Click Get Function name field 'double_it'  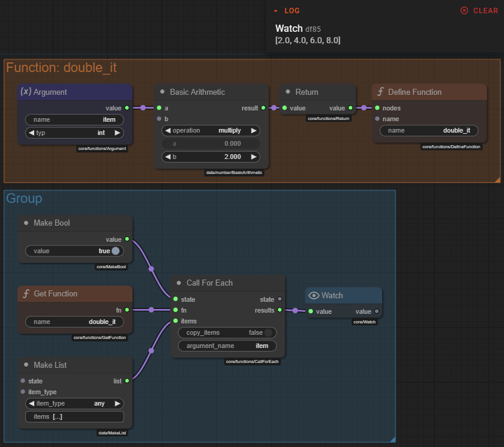74,322
